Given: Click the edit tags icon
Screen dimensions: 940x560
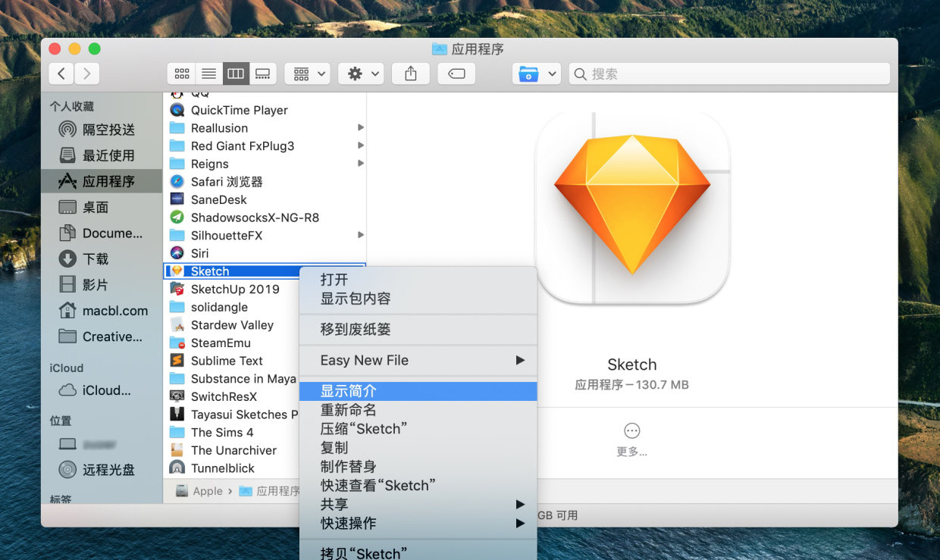Looking at the screenshot, I should click(x=456, y=74).
